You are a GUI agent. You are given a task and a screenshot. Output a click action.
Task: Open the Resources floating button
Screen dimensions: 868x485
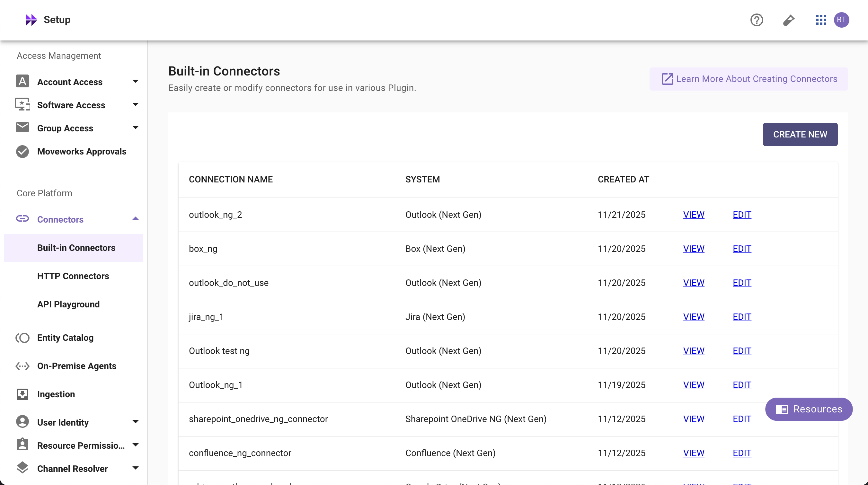tap(809, 409)
